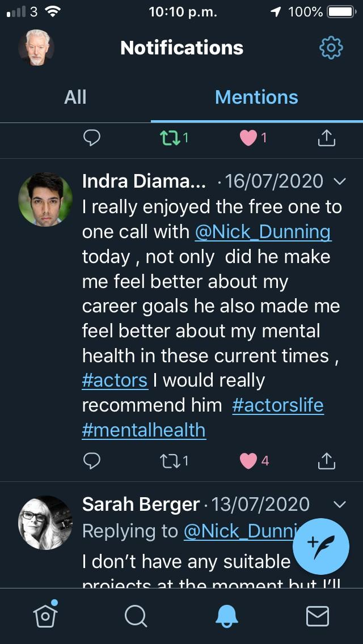The image size is (363, 644).
Task: Retweet Indra Diamond's tweet
Action: click(x=169, y=461)
